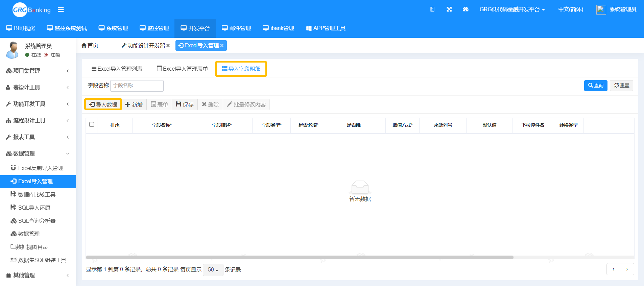Switch language via 中文(简体)

pos(571,9)
